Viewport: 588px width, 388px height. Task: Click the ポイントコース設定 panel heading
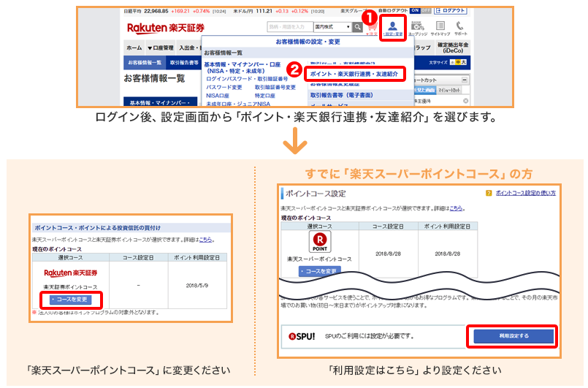pos(316,194)
